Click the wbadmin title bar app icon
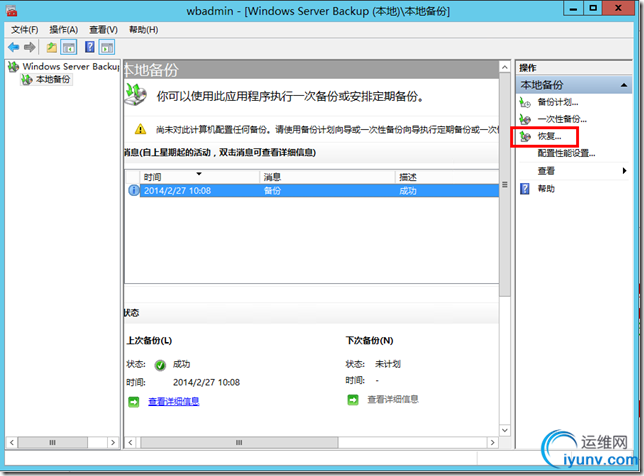644x476 pixels. 12,11
